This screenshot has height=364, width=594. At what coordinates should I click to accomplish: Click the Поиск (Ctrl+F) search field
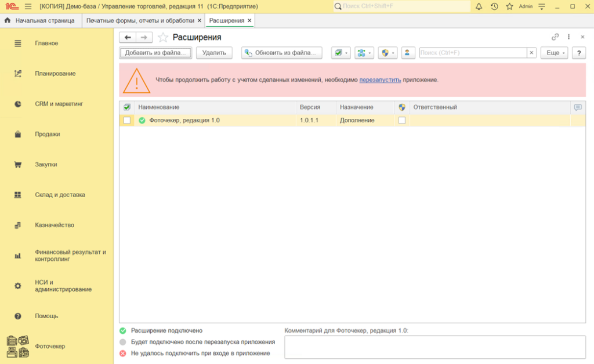472,53
